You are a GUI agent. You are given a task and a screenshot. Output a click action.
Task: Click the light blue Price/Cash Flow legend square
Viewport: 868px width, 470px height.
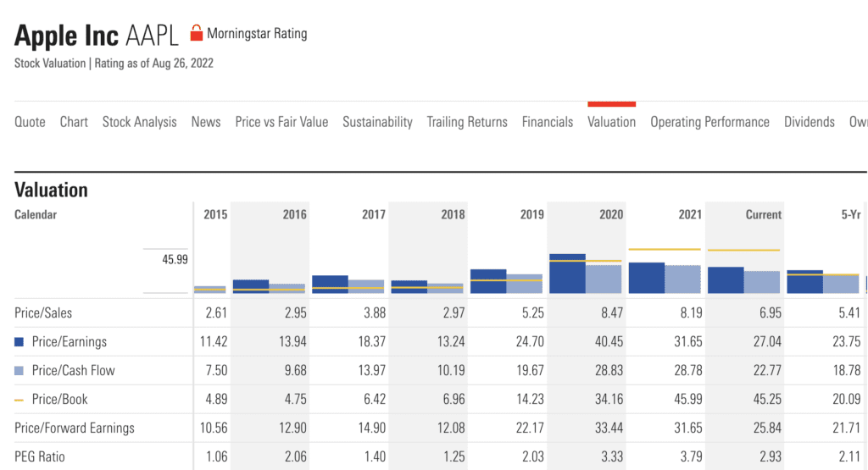[19, 370]
